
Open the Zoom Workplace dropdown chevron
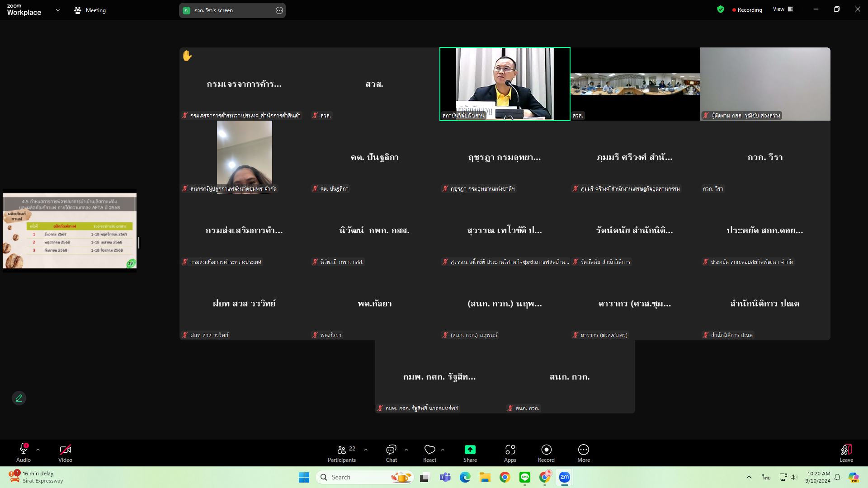coord(58,10)
